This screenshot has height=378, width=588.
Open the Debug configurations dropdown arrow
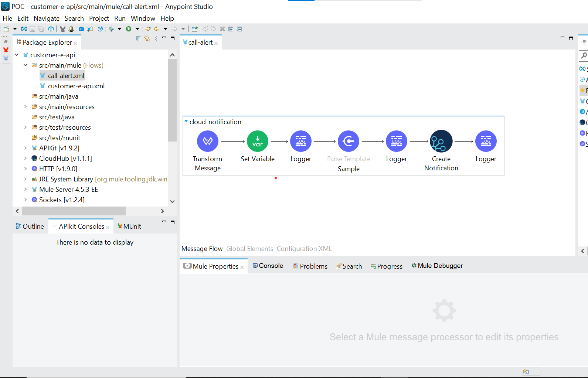tap(119, 29)
